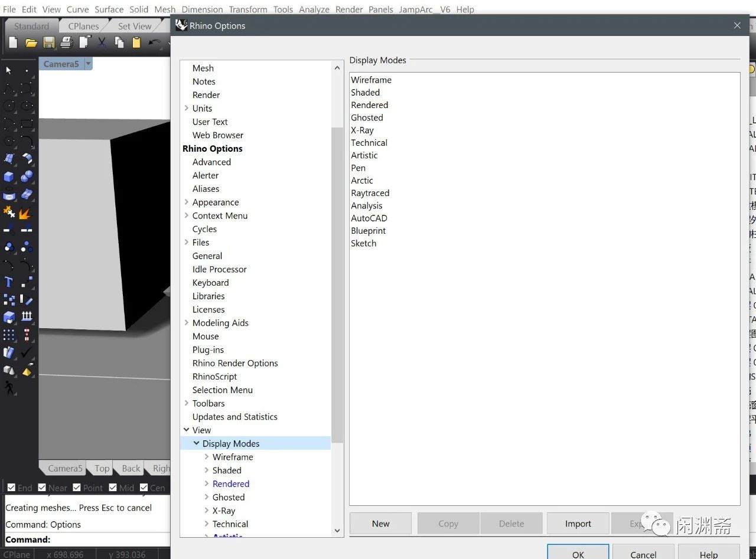Switch to the Set View toolbar tab
This screenshot has width=756, height=559.
[135, 26]
